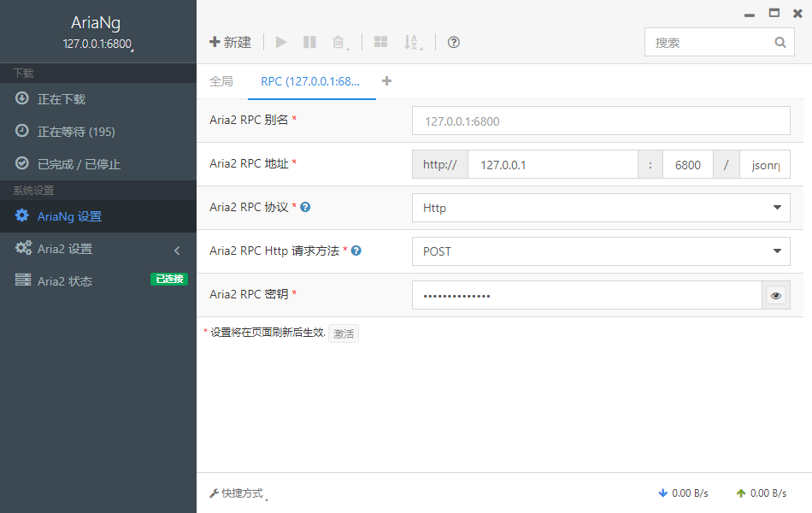Expand Aria2 设置 submenu chevron

coord(177,251)
